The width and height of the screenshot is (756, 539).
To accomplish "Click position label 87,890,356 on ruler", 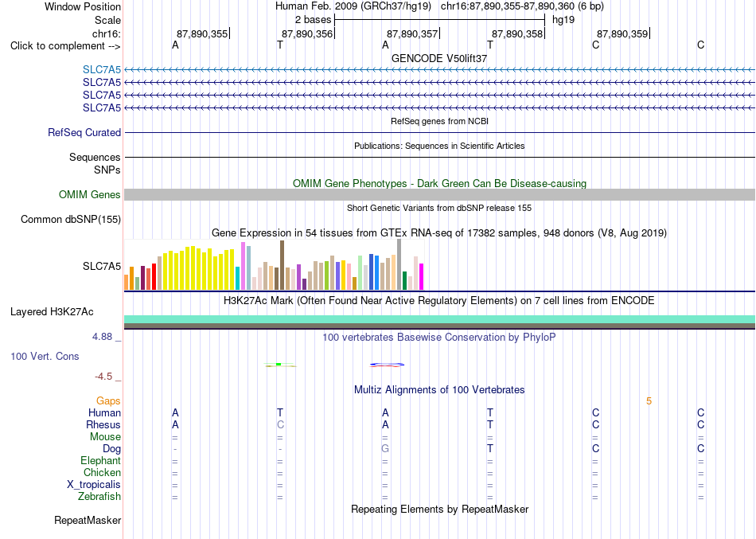I will pyautogui.click(x=307, y=33).
